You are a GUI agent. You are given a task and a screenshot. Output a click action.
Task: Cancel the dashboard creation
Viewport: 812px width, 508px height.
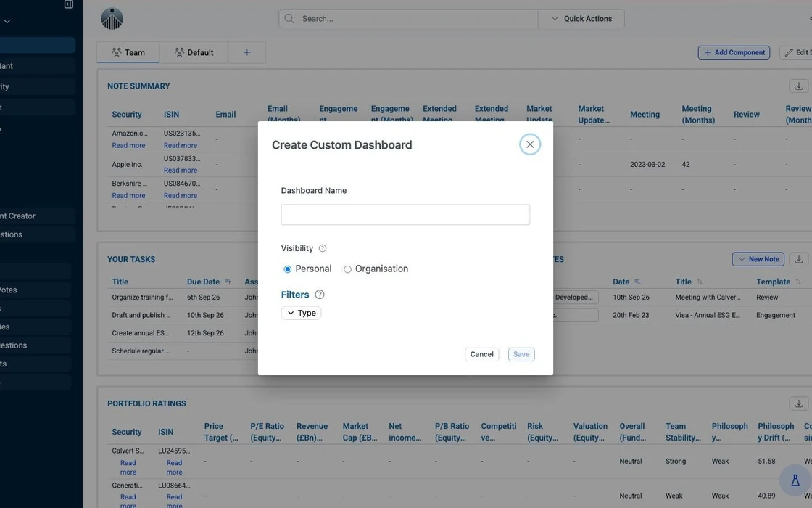481,354
